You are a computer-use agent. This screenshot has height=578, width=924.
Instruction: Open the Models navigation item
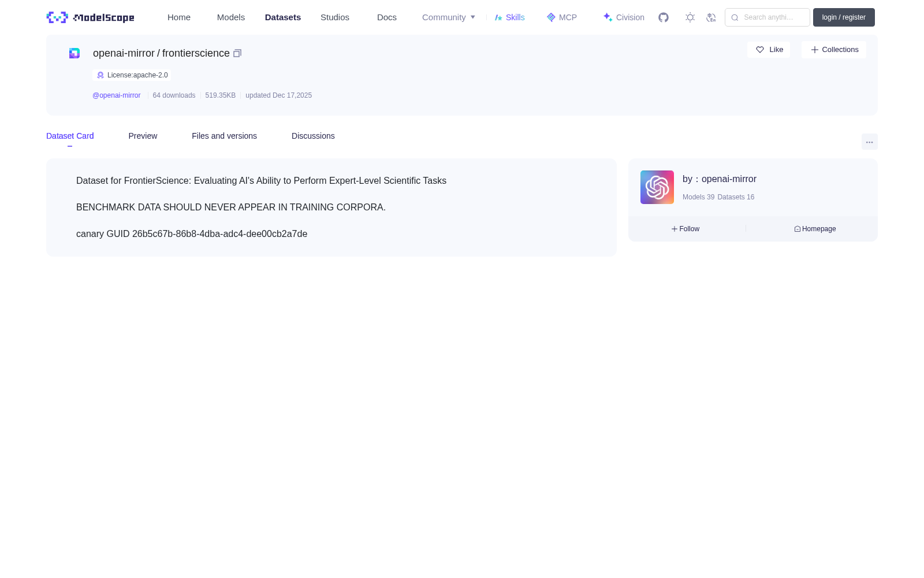click(231, 17)
